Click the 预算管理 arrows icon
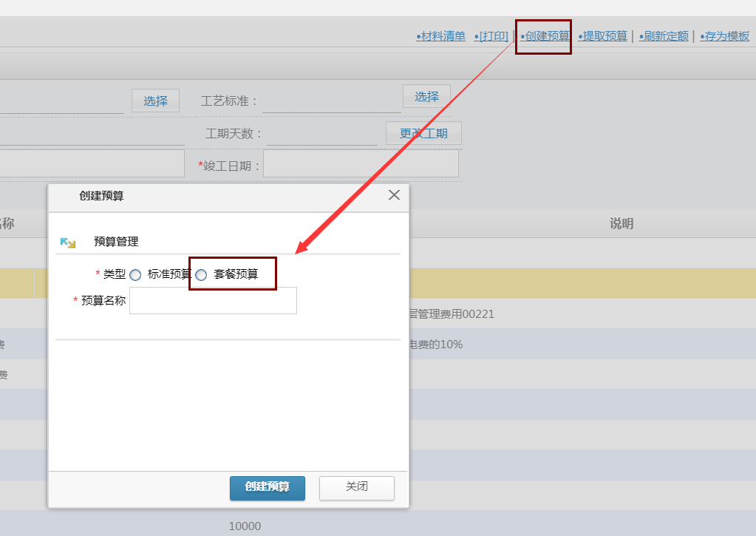 [x=68, y=242]
